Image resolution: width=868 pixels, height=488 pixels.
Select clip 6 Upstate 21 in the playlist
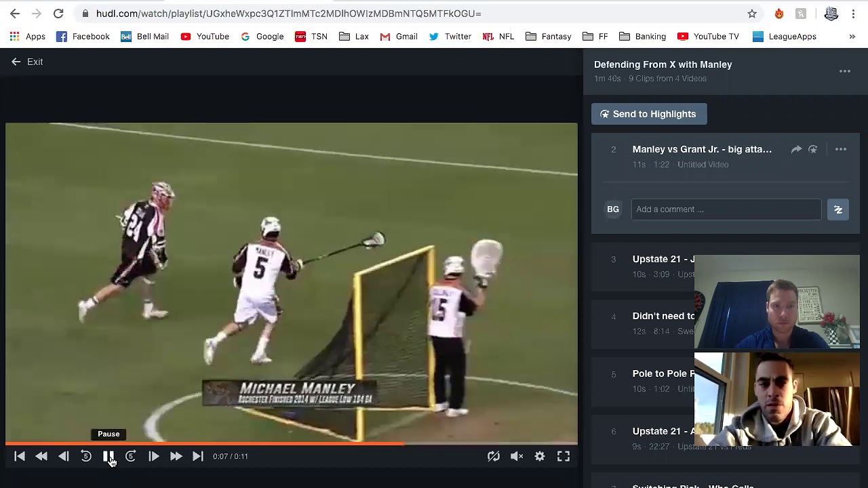pyautogui.click(x=643, y=439)
